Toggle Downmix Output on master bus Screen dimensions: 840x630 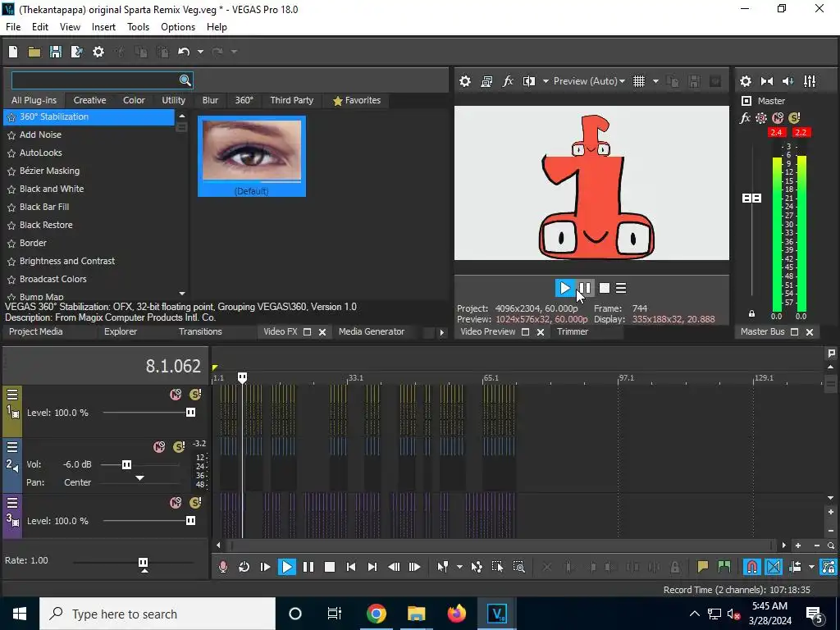(x=767, y=81)
